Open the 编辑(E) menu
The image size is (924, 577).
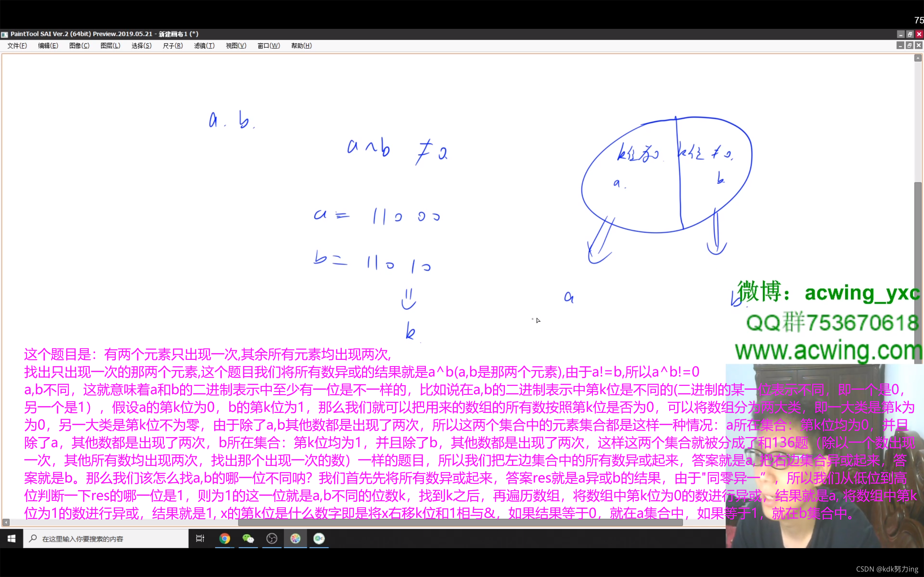click(48, 46)
